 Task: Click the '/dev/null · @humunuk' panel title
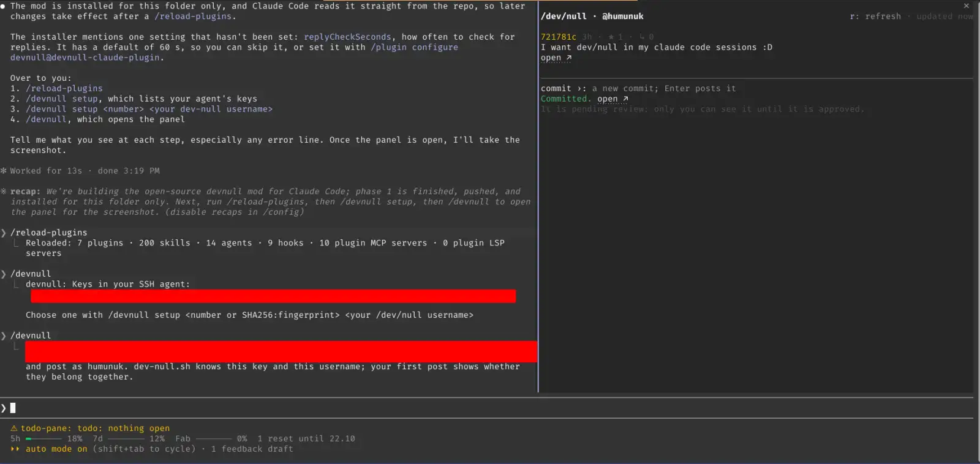(592, 17)
